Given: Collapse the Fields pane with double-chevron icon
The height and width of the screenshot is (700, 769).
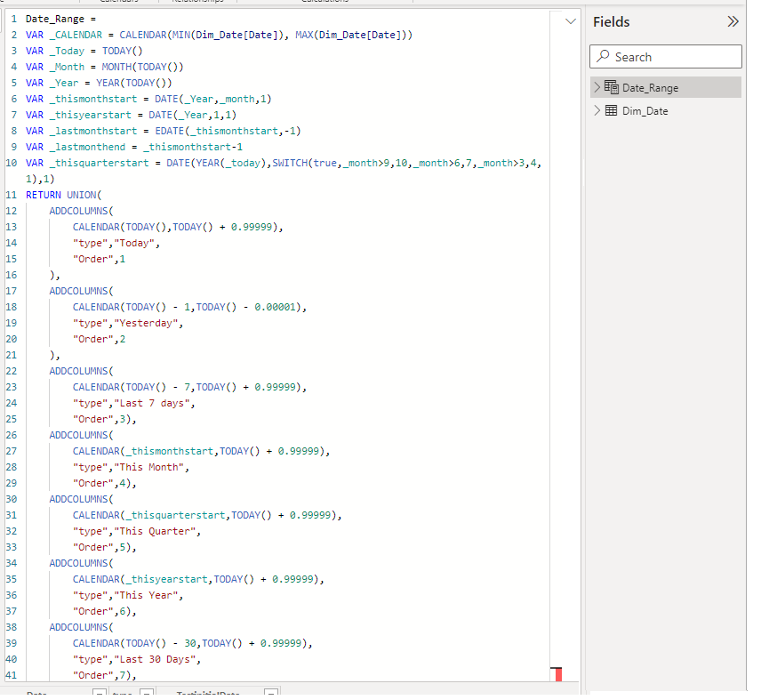Looking at the screenshot, I should [x=733, y=21].
